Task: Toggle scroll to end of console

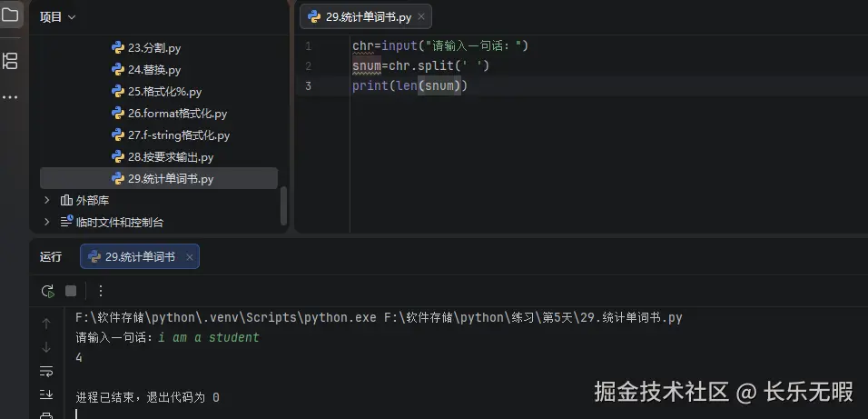Action: 46,394
